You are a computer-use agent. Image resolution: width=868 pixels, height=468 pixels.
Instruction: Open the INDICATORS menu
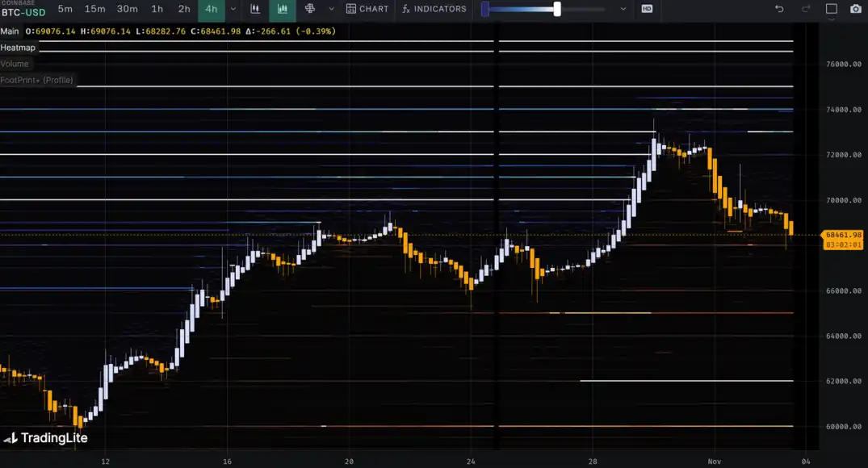click(x=434, y=9)
